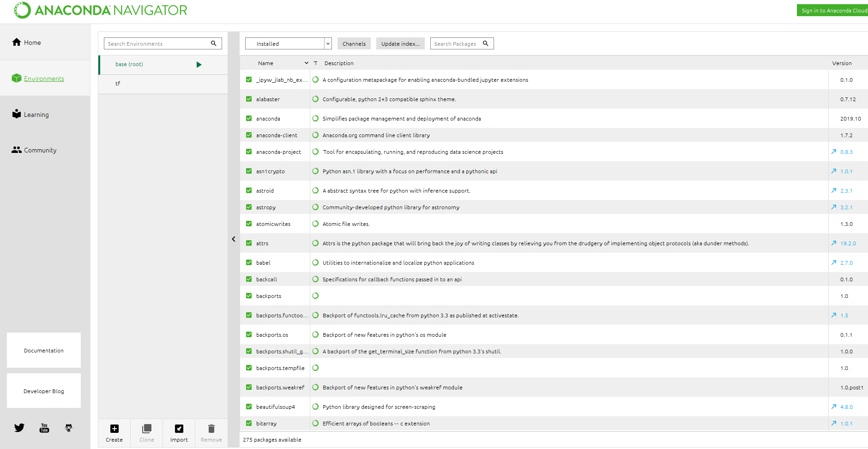Click the upgrade arrow for asn1crypto
The width and height of the screenshot is (868, 449).
(834, 171)
